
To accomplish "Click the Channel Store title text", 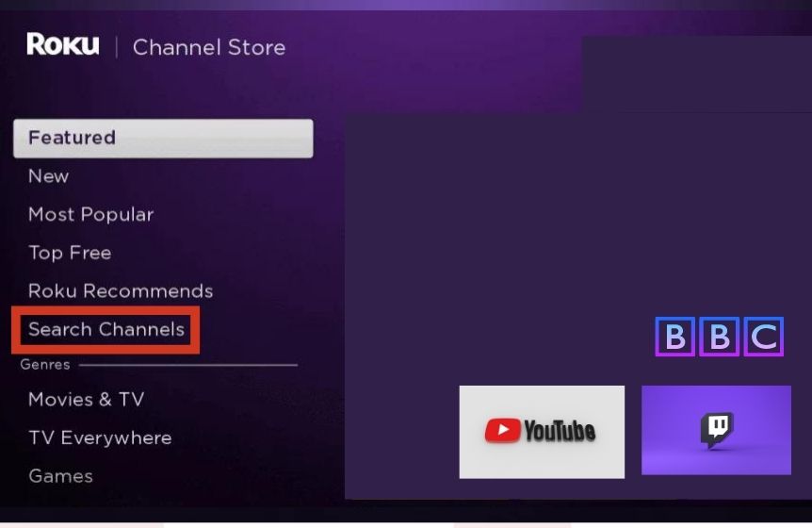I will (x=209, y=48).
